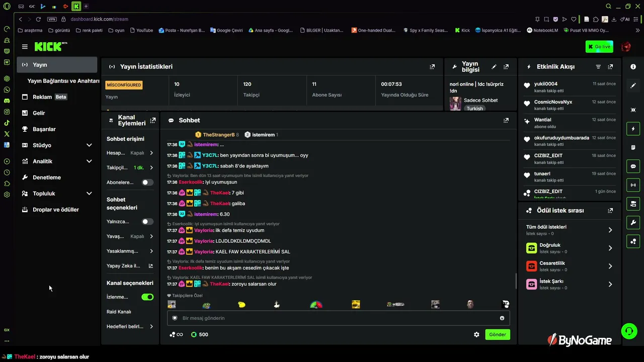Viewport: 644px width, 362px height.
Task: Pop out the Etkinlik Akışı panel
Action: [x=610, y=66]
